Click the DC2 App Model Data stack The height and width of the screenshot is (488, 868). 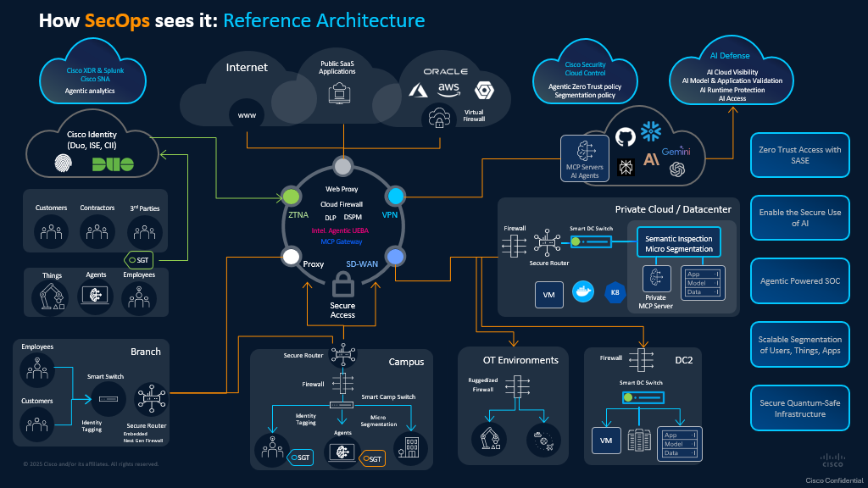click(680, 444)
